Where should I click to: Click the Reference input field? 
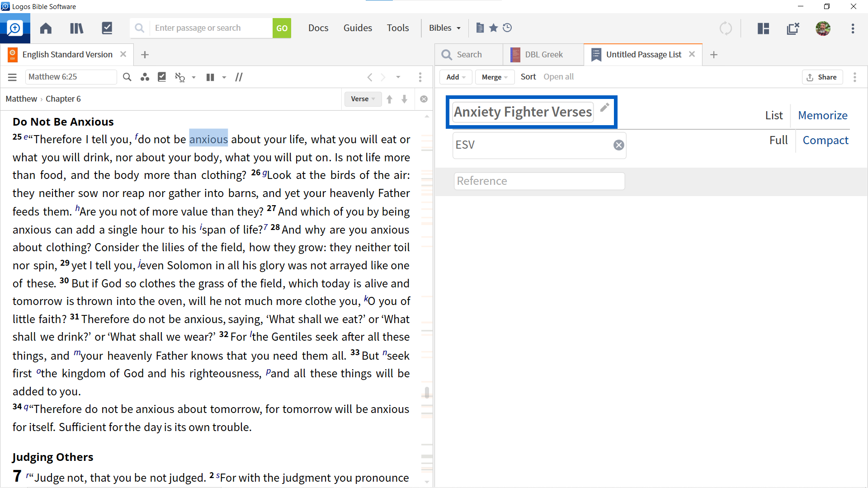(539, 181)
